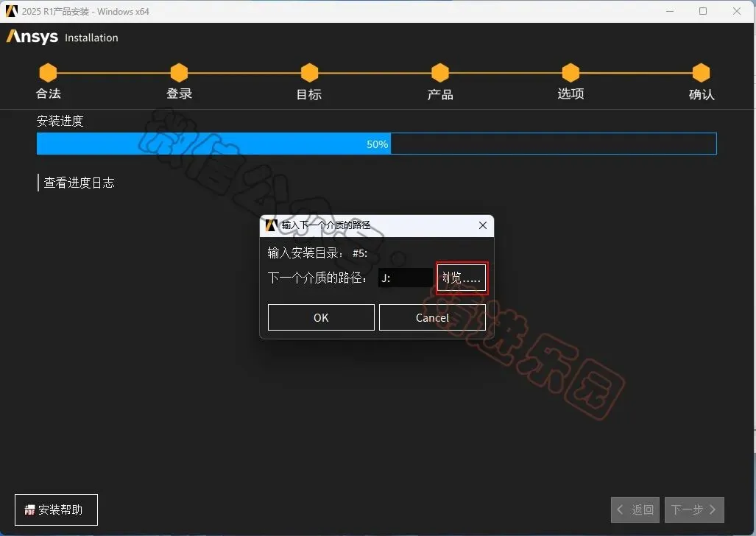Select the 目标 step hexagon marker
Image resolution: width=756 pixels, height=536 pixels.
(309, 73)
